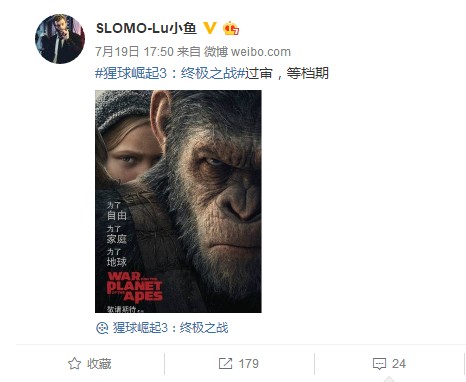Click the repost count 179
Viewport: 466px width, 382px height.
tap(249, 364)
